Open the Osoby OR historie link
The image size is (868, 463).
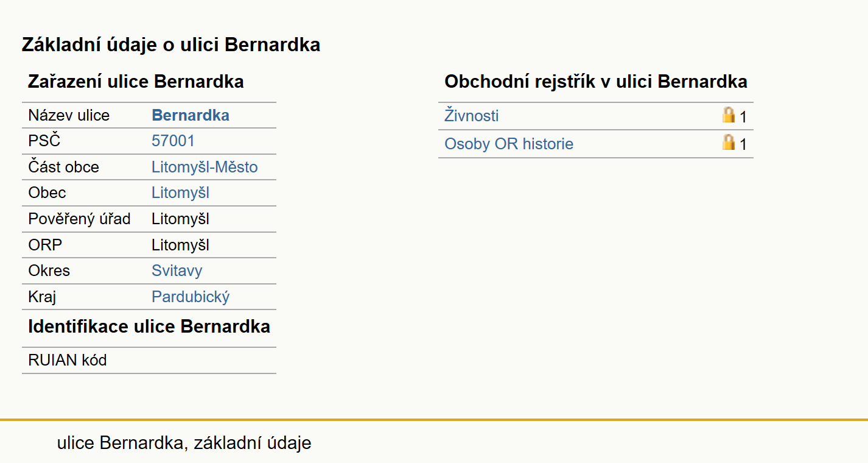pos(509,144)
